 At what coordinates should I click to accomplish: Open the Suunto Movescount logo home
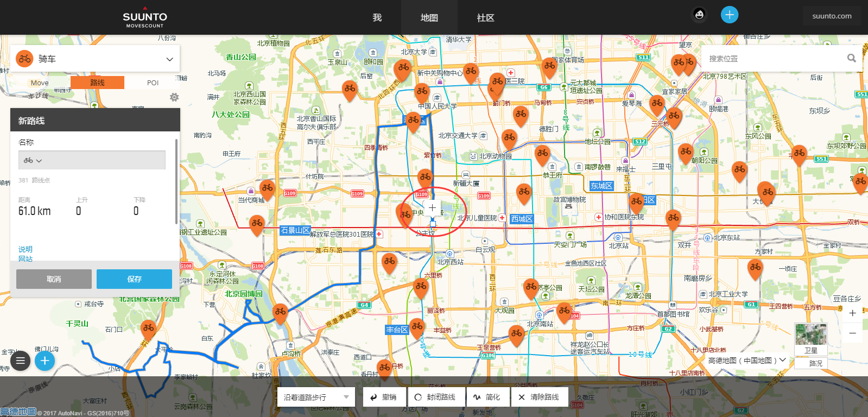click(145, 17)
